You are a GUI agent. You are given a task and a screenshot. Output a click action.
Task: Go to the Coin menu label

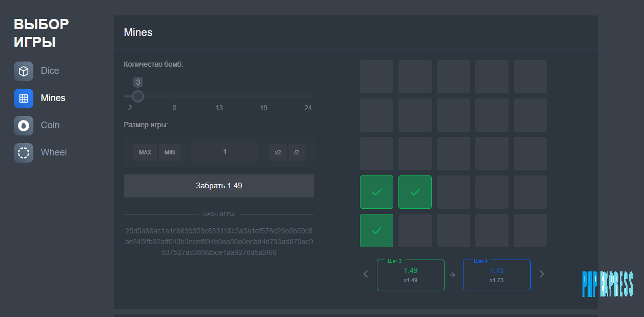pyautogui.click(x=50, y=125)
